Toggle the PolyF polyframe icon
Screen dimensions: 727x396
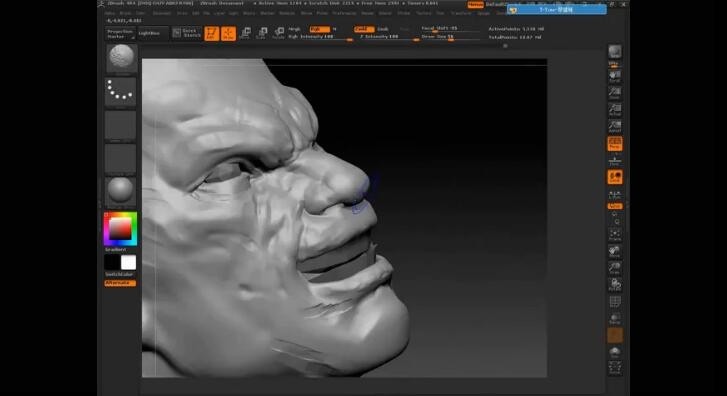[x=615, y=302]
